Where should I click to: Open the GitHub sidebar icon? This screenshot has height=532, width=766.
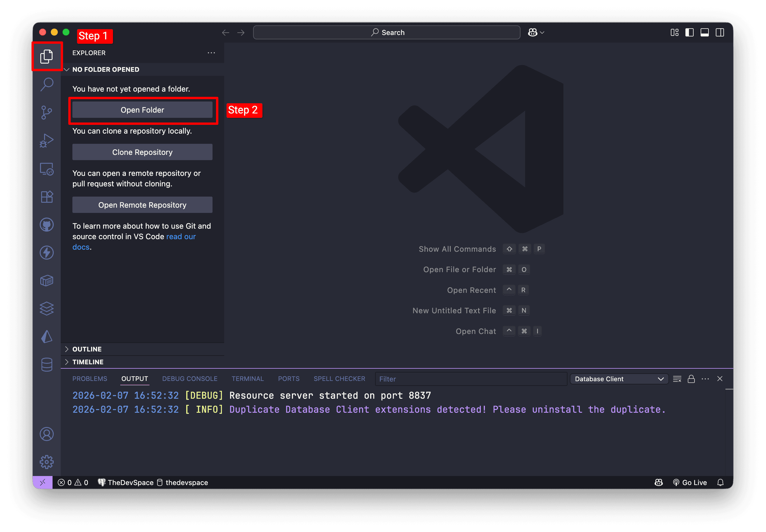[47, 225]
